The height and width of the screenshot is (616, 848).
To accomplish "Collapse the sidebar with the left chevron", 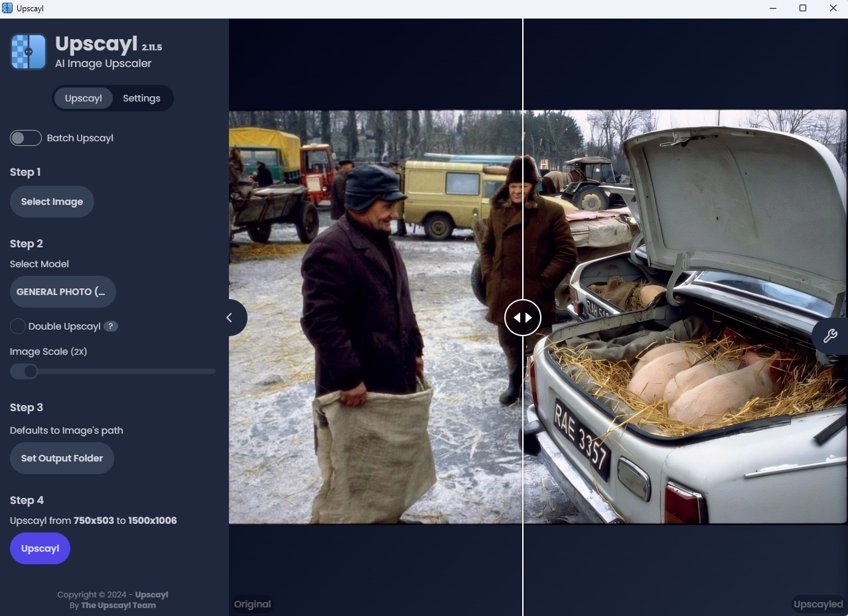I will point(230,318).
